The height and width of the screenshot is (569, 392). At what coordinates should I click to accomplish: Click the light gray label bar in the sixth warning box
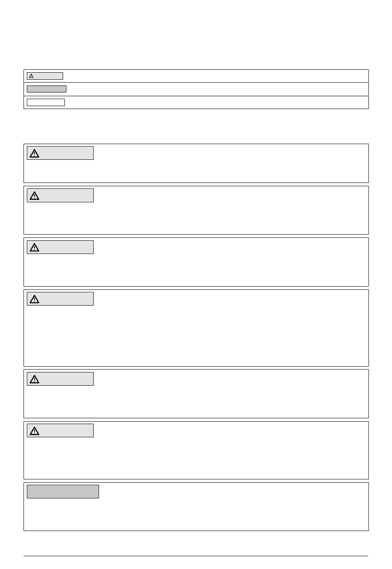tap(60, 430)
